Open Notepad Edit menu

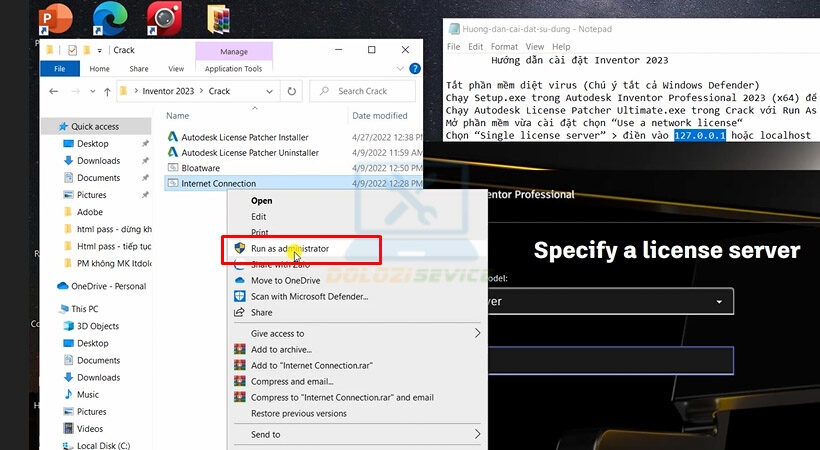tap(475, 47)
